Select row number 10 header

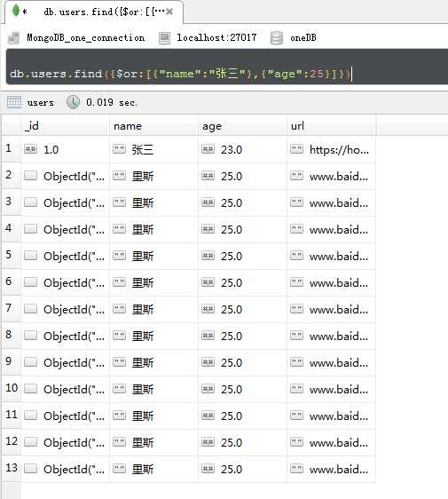(12, 389)
